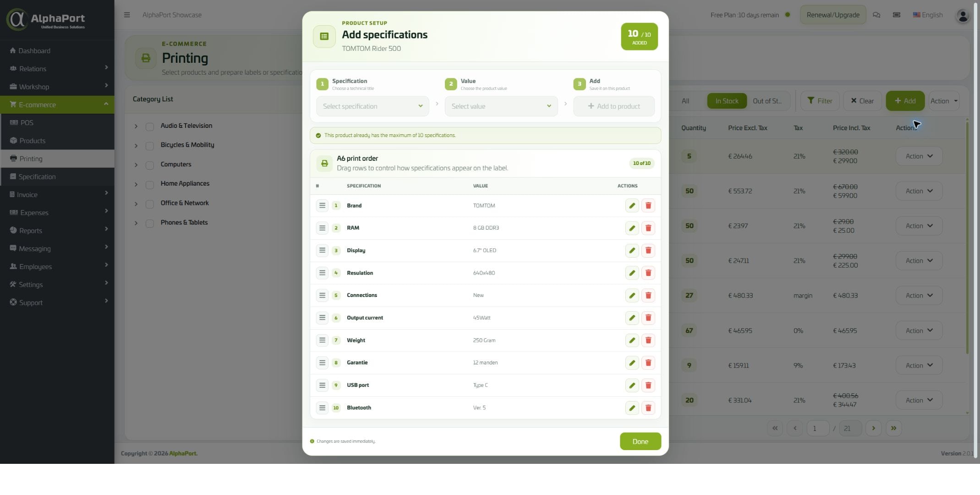Tick the Computers category checkbox
Viewport: 980px width, 495px height.
point(149,165)
